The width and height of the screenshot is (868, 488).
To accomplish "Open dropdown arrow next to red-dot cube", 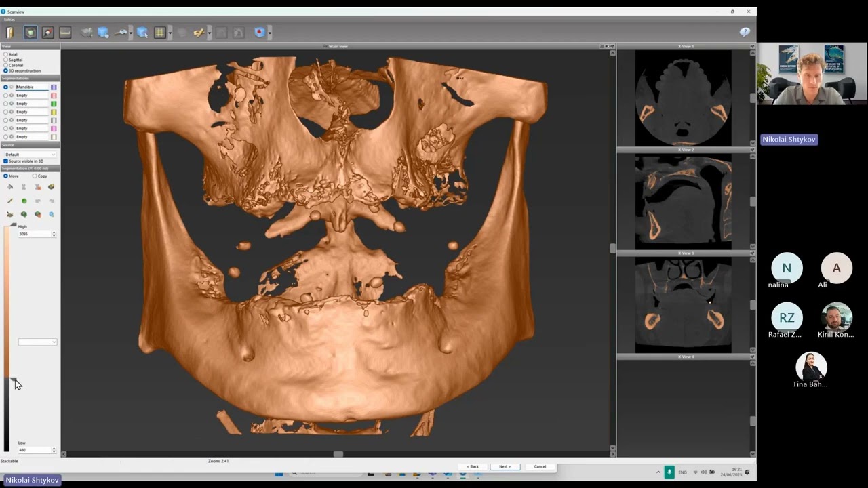I will click(269, 33).
